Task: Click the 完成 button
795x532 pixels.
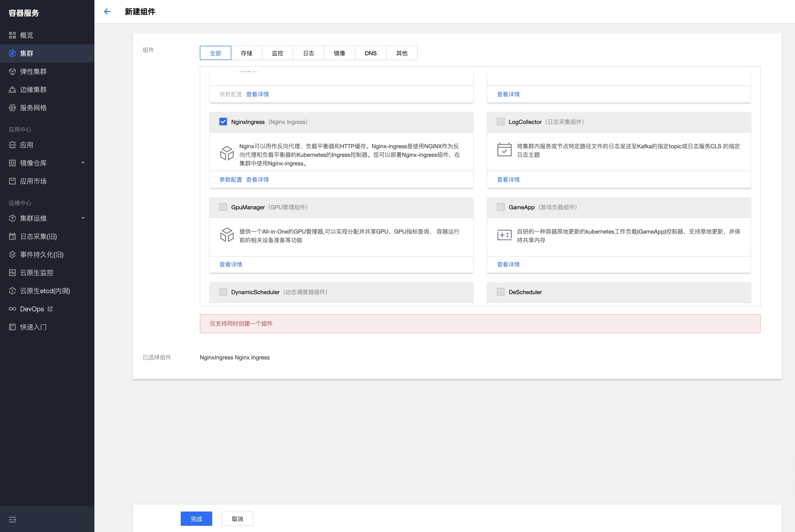Action: click(196, 519)
